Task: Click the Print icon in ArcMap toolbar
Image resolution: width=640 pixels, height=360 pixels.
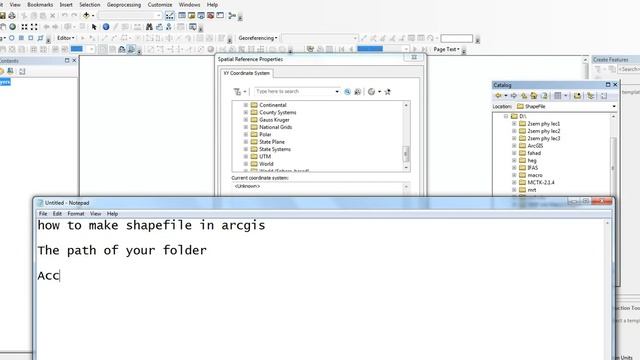Action: pyautogui.click(x=12, y=16)
